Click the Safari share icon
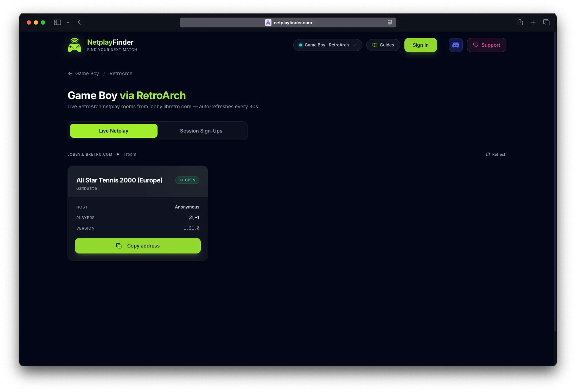 520,22
